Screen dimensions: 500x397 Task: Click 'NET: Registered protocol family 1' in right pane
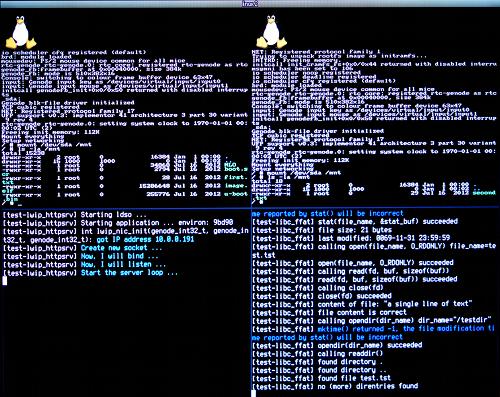coord(316,52)
